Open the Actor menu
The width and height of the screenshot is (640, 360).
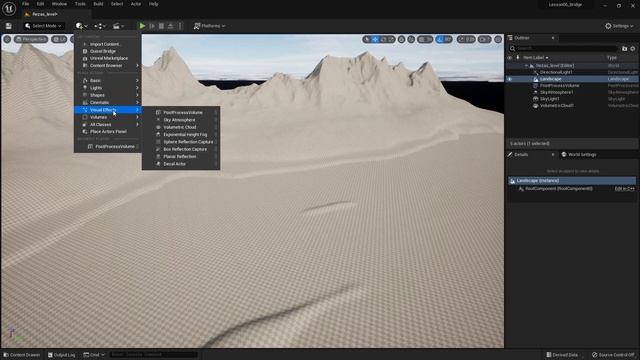136,4
